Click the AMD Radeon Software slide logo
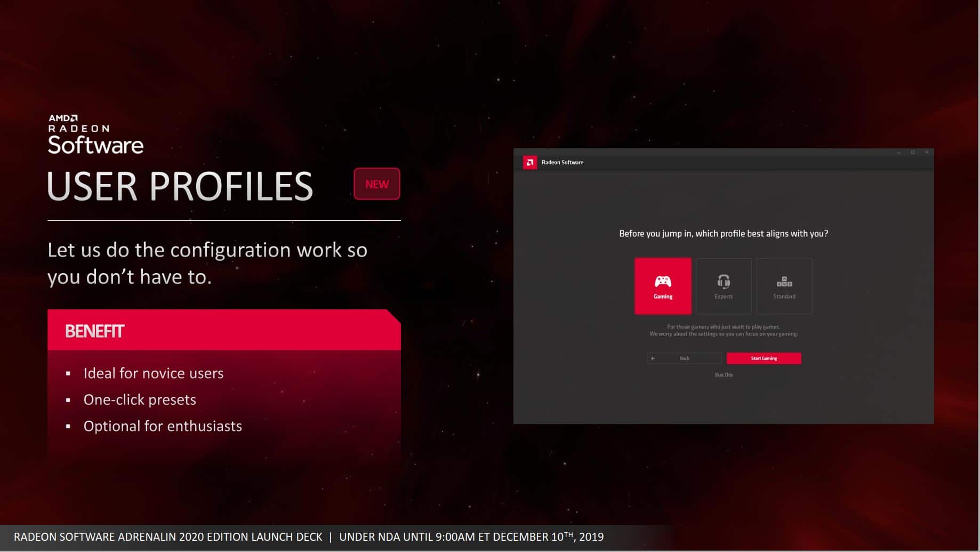Screen dimensions: 980x552 tap(95, 134)
